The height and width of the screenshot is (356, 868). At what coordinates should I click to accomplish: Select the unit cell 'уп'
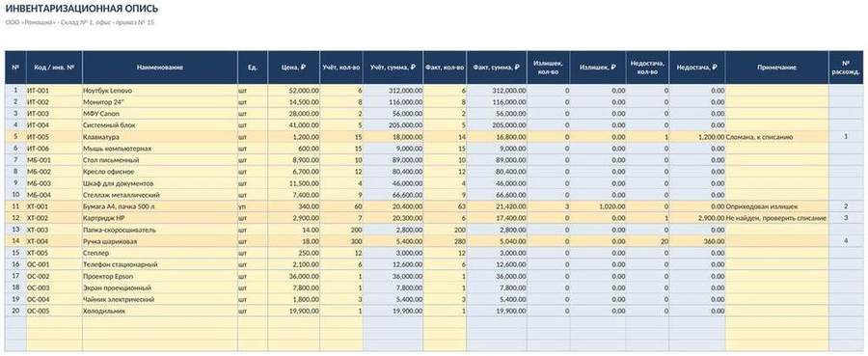tap(253, 206)
